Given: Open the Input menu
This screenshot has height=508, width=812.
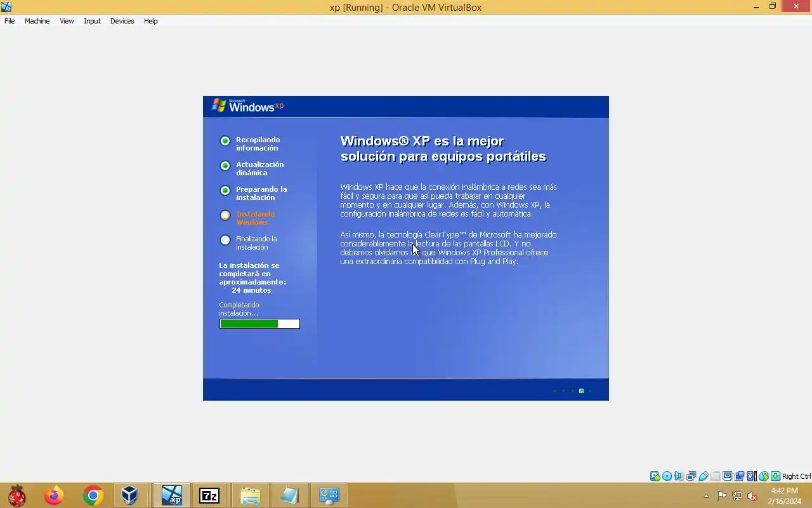Looking at the screenshot, I should 92,21.
